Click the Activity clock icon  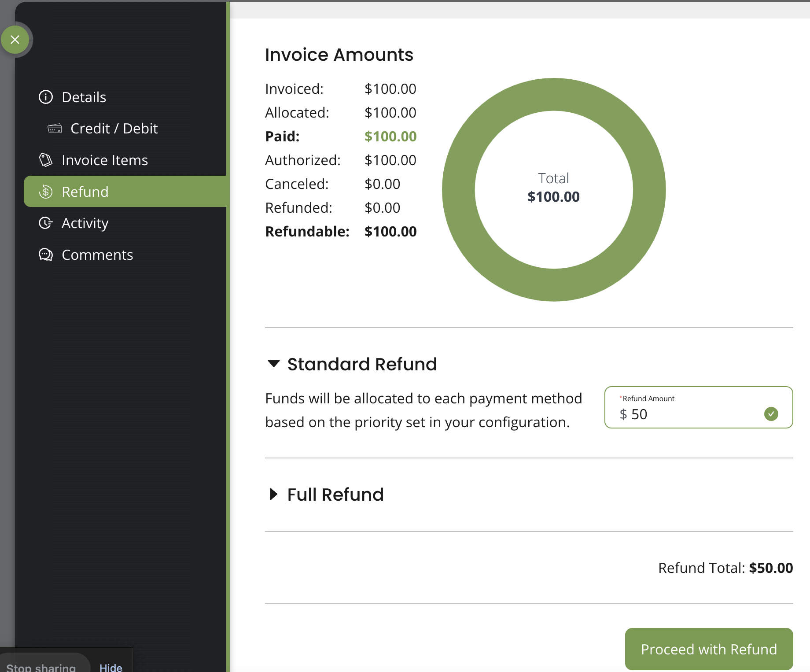[x=46, y=223]
